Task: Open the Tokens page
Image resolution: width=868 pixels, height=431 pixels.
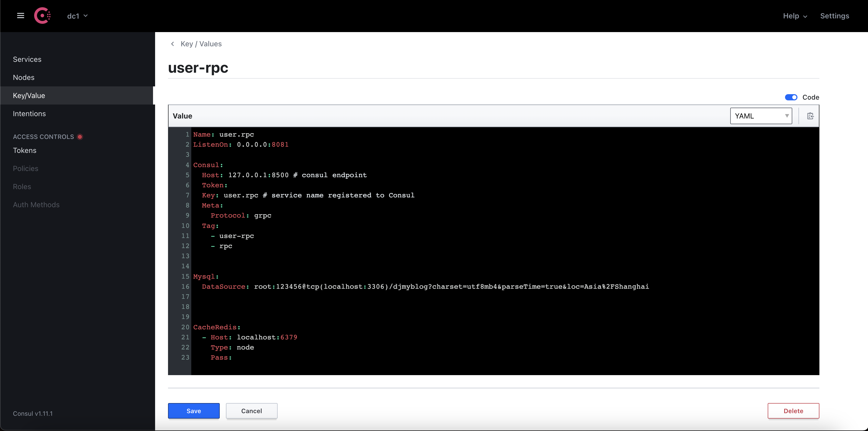Action: pyautogui.click(x=25, y=150)
